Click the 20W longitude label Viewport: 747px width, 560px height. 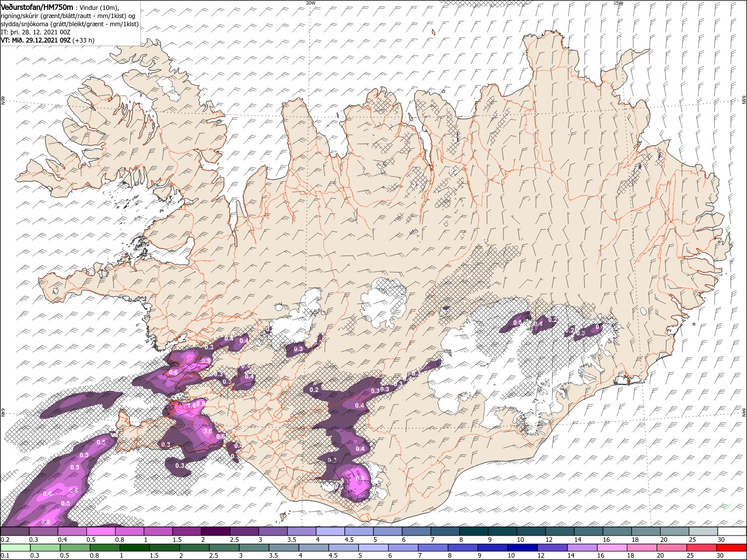pos(310,3)
